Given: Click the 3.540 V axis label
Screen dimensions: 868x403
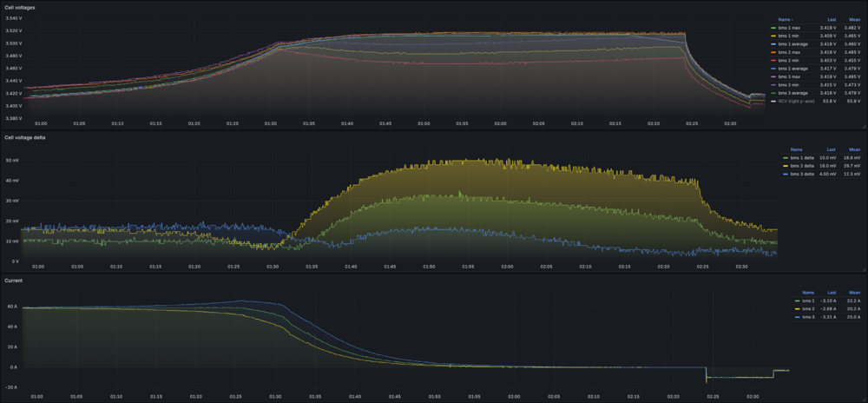Looking at the screenshot, I should (13, 18).
